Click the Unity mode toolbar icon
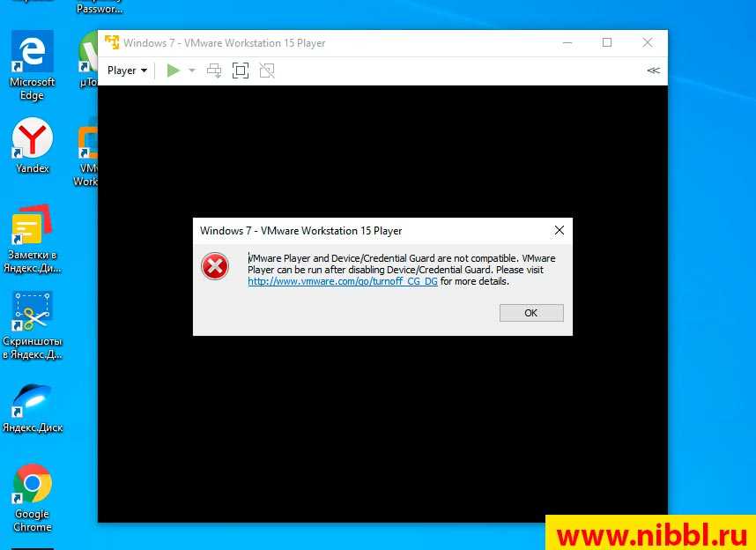Image resolution: width=756 pixels, height=550 pixels. click(267, 71)
